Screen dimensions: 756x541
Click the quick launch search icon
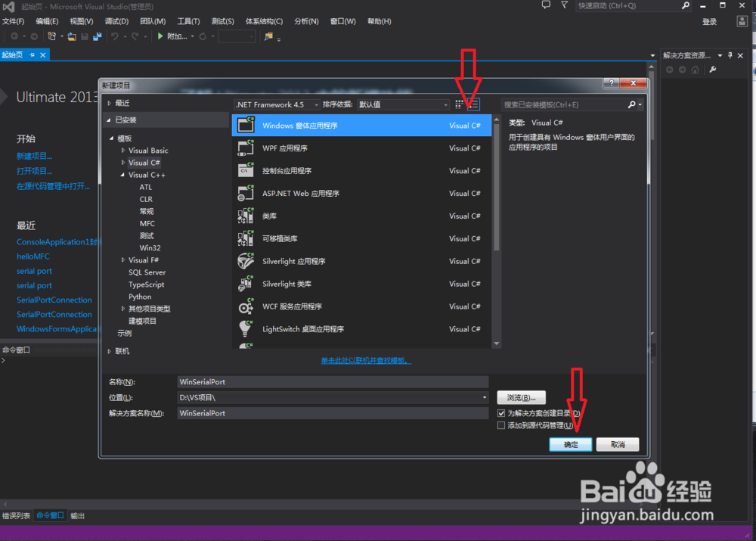pyautogui.click(x=685, y=6)
